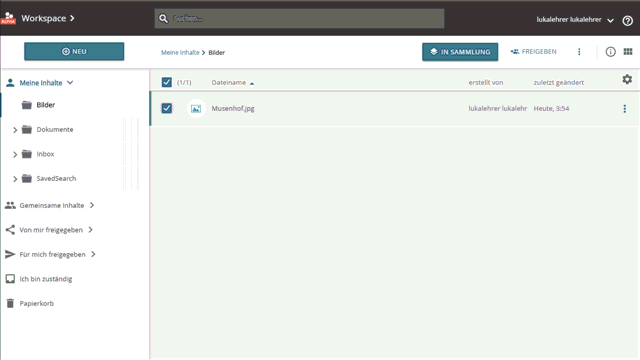Open Gemeinsame Inhalte section
The height and width of the screenshot is (360, 640).
[x=52, y=205]
